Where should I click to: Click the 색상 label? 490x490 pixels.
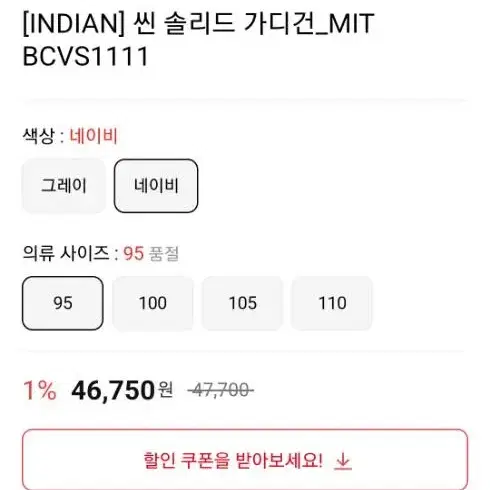click(38, 136)
